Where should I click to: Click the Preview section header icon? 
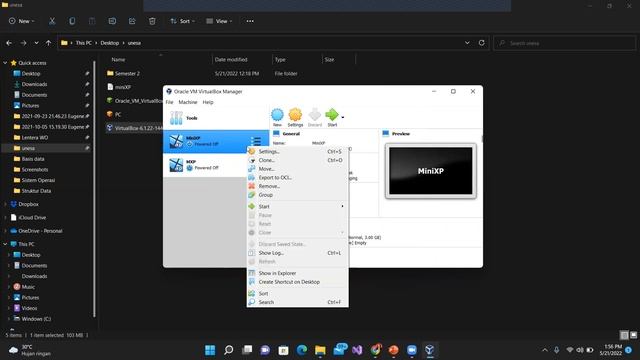[x=386, y=133]
